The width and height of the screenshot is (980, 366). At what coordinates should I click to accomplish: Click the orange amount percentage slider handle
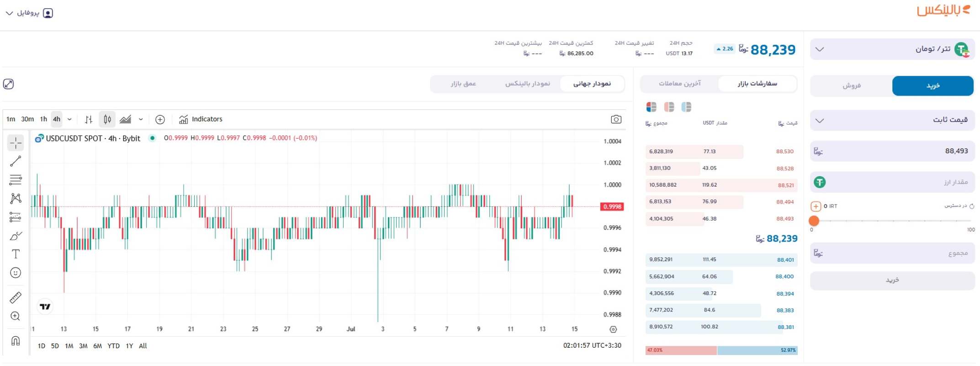[x=814, y=221]
